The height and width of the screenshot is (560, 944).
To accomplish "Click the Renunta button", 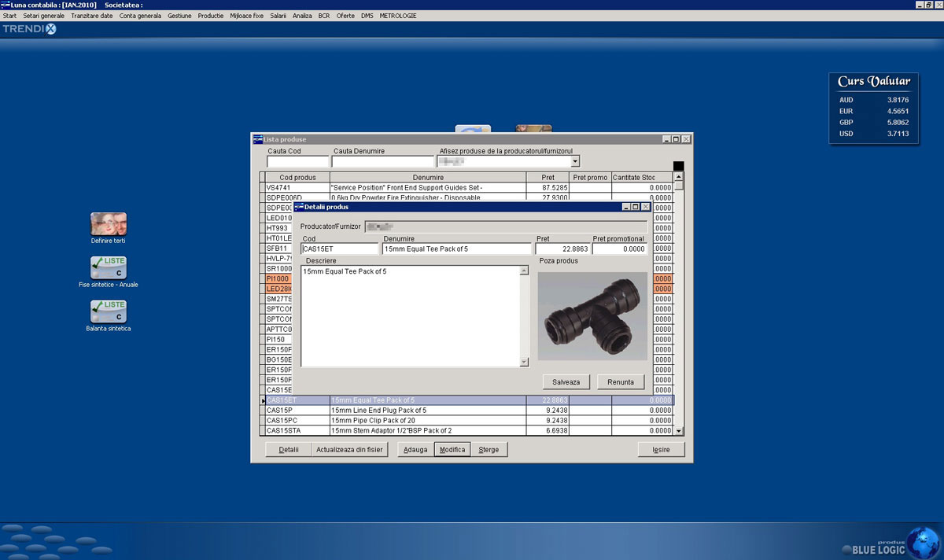I will 621,381.
